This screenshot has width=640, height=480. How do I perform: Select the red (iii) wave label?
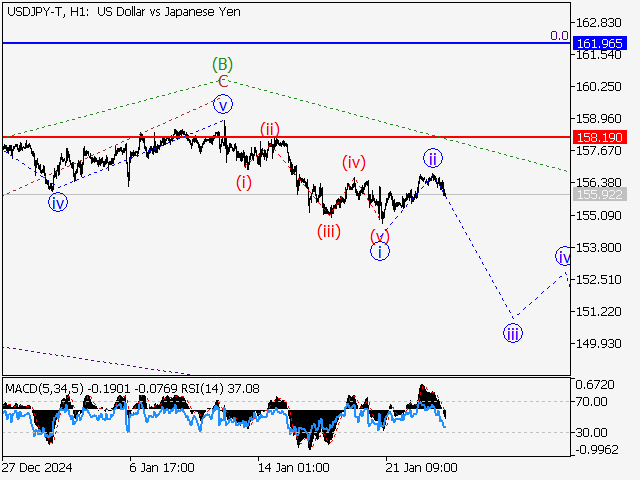click(329, 232)
